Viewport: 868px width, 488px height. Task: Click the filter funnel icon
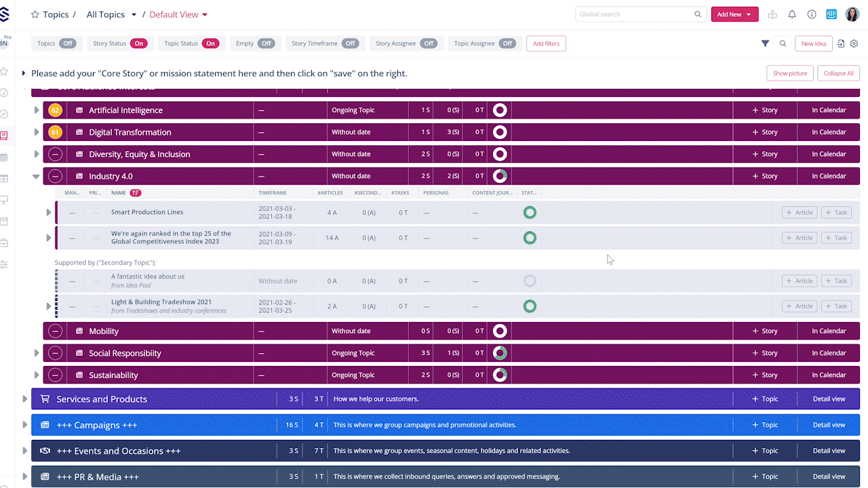(765, 43)
